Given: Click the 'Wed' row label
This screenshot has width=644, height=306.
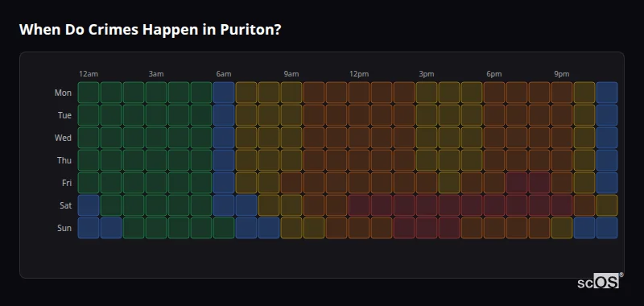Looking at the screenshot, I should (63, 138).
